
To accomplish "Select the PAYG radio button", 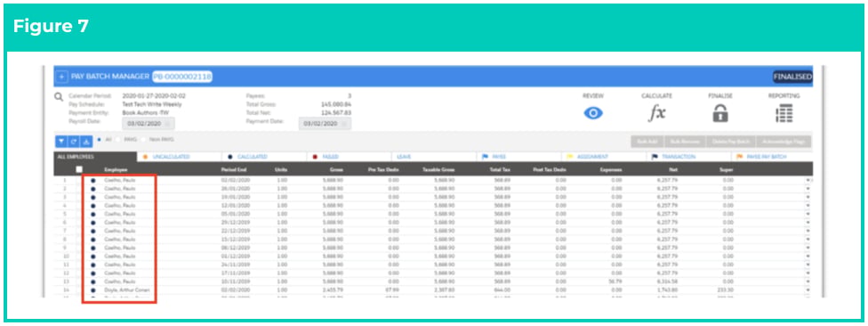I will click(x=118, y=139).
